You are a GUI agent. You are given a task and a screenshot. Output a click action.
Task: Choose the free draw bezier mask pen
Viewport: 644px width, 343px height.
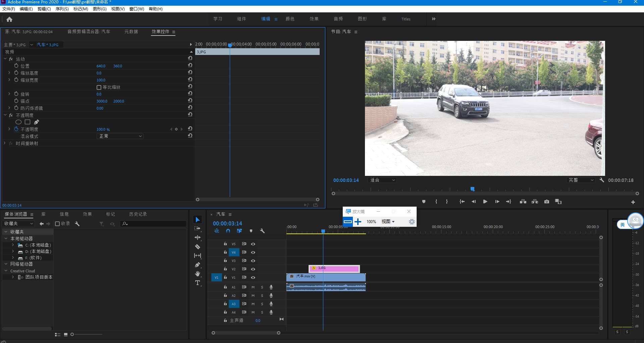[37, 122]
